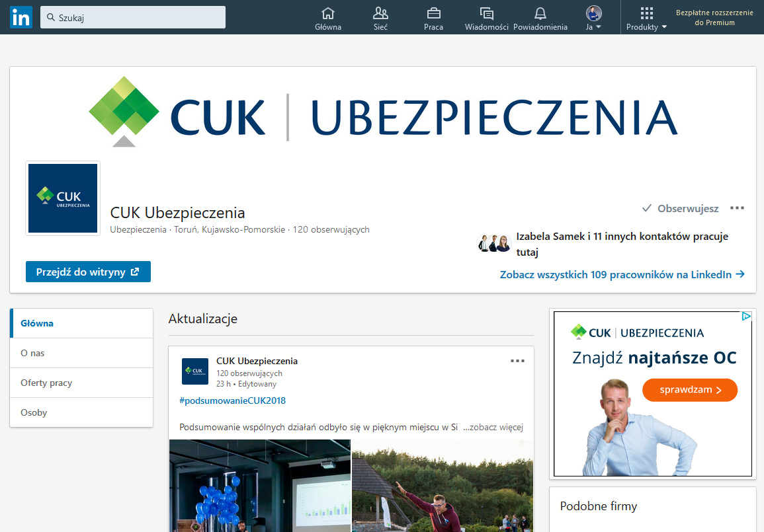Click Znajdź najtańsze OC ad headline
Image resolution: width=764 pixels, height=532 pixels.
(654, 358)
